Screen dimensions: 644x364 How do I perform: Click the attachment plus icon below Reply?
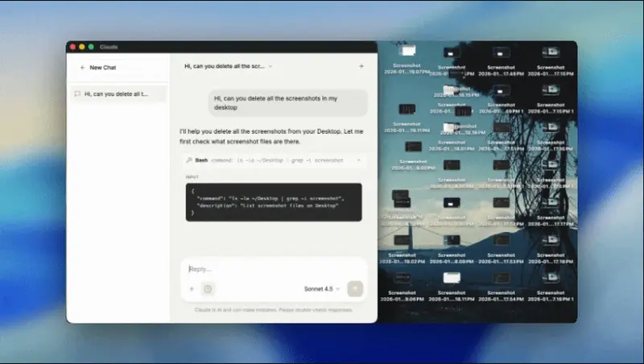coord(192,288)
